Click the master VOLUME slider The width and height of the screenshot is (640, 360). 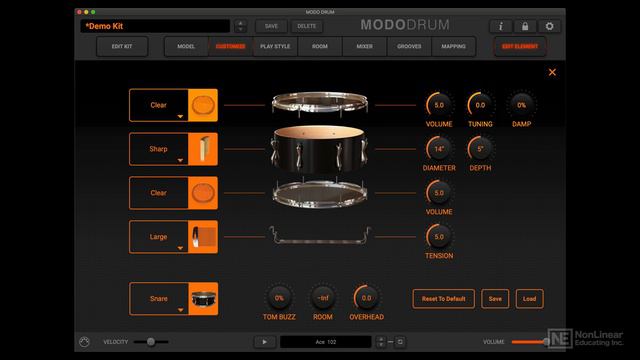click(x=531, y=342)
